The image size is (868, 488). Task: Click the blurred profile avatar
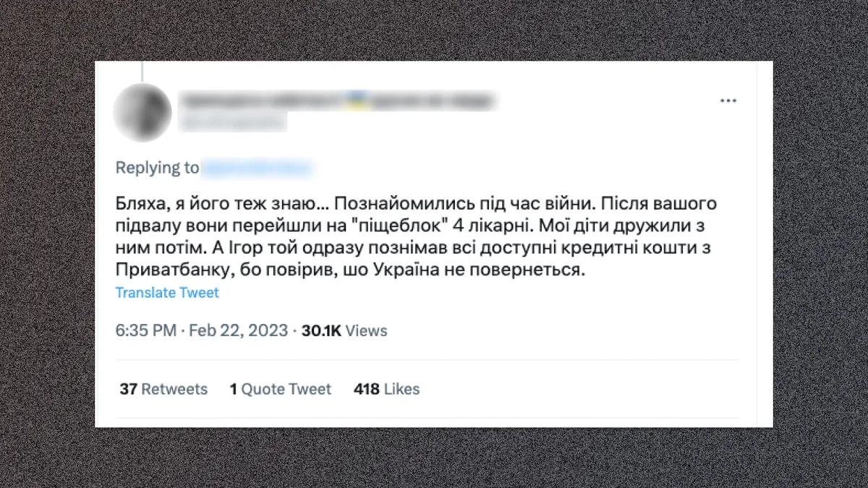(x=142, y=112)
